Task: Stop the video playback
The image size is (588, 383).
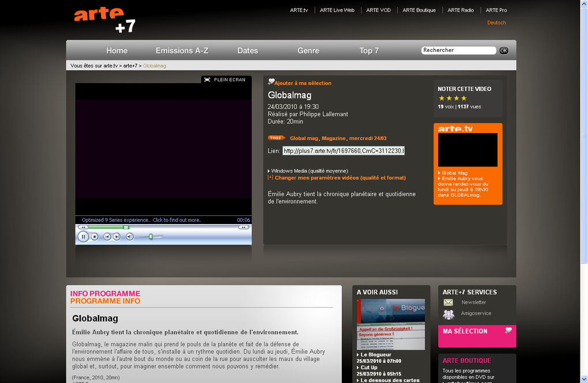Action: coord(95,237)
